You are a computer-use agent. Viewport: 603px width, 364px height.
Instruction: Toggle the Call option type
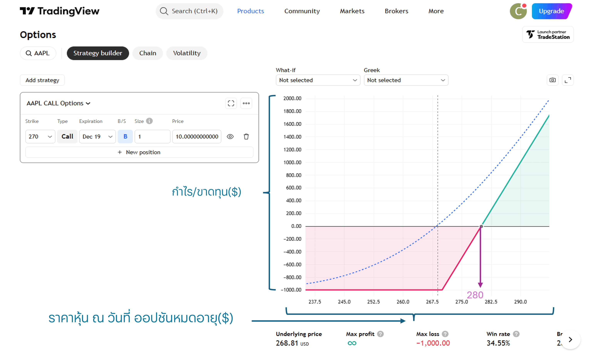click(x=67, y=136)
